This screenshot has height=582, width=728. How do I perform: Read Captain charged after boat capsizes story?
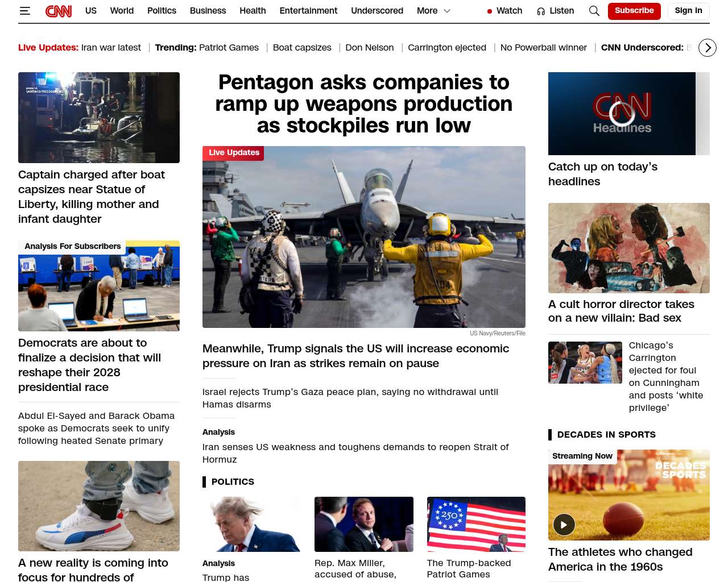(x=92, y=197)
